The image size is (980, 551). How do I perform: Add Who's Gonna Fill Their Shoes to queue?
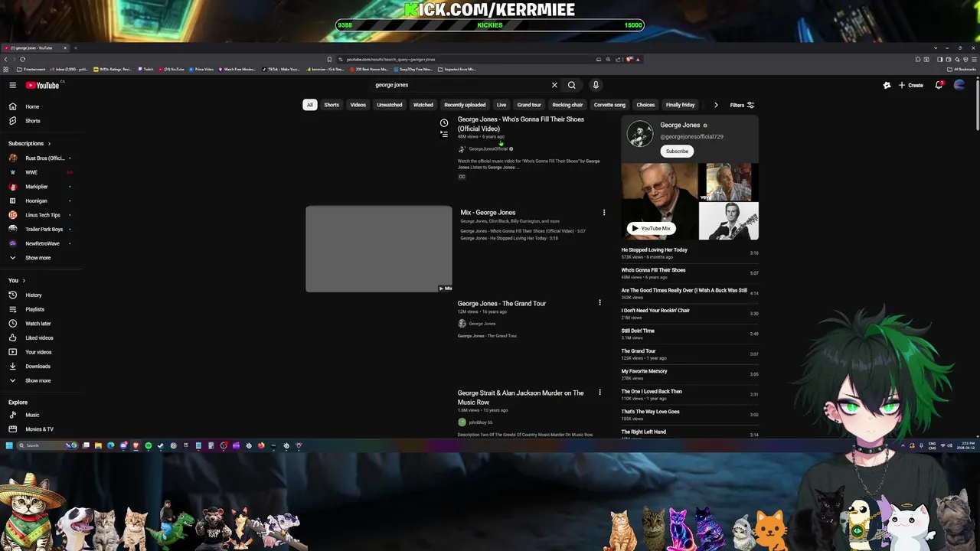pyautogui.click(x=444, y=134)
